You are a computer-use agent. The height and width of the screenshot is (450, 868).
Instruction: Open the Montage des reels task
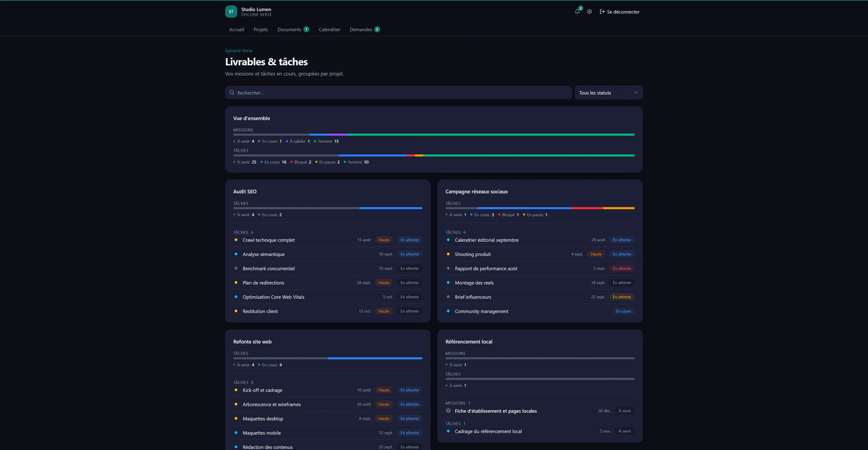tap(540, 282)
